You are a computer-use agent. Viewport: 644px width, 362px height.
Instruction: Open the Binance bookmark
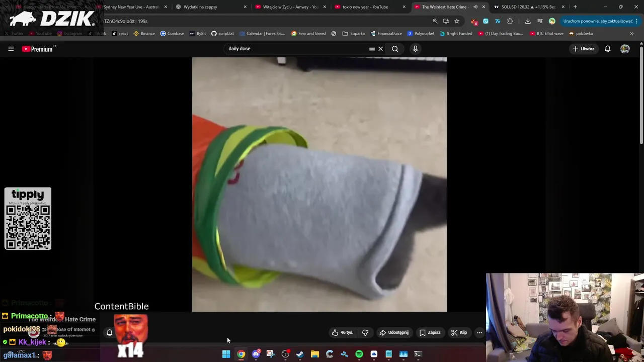[144, 34]
